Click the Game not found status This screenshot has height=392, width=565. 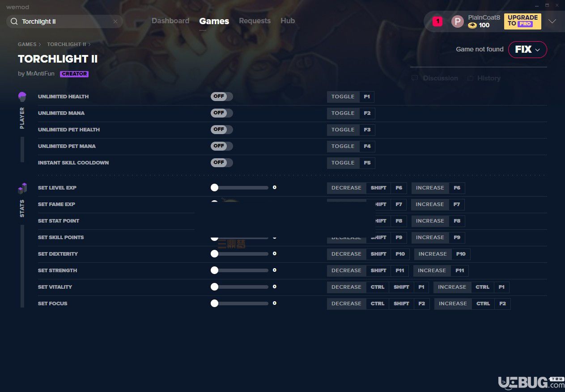[x=480, y=49]
